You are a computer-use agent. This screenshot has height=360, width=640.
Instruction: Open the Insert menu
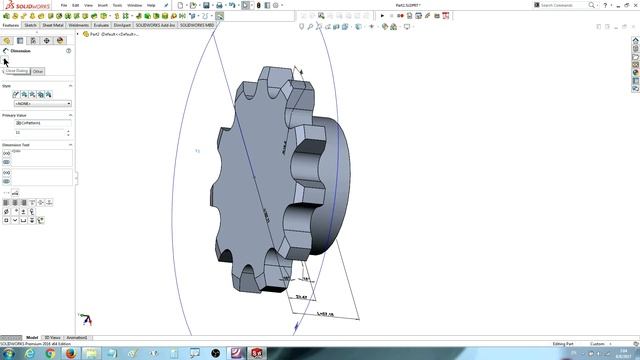coord(103,5)
